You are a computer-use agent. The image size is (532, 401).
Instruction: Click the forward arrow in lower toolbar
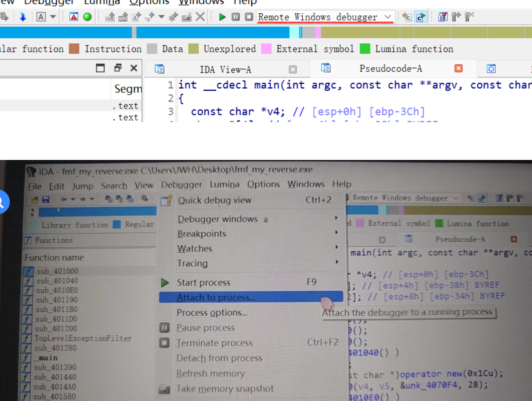pyautogui.click(x=82, y=199)
